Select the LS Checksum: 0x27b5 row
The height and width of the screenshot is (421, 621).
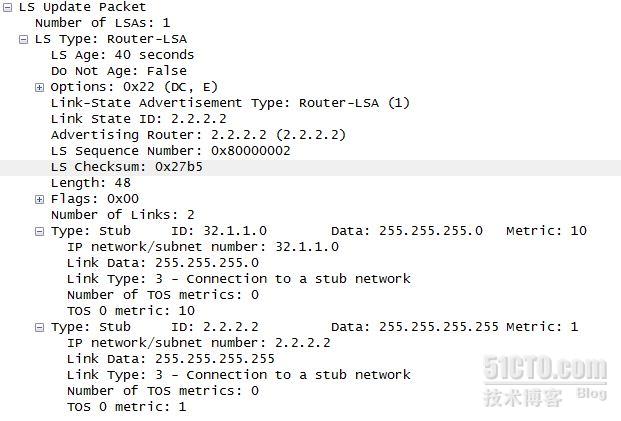pyautogui.click(x=310, y=167)
